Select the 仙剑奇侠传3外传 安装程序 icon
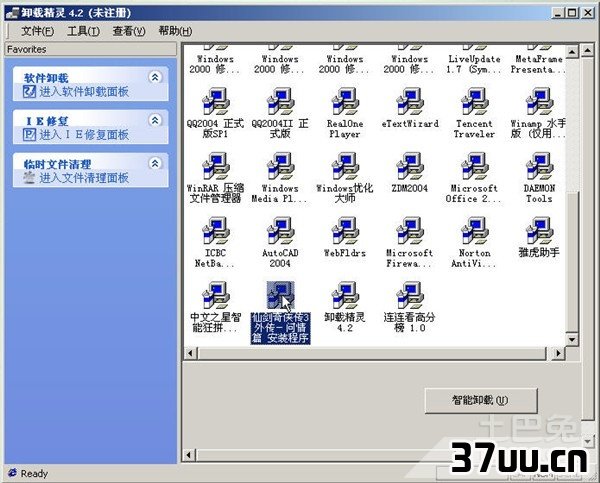This screenshot has height=483, width=600. 280,295
